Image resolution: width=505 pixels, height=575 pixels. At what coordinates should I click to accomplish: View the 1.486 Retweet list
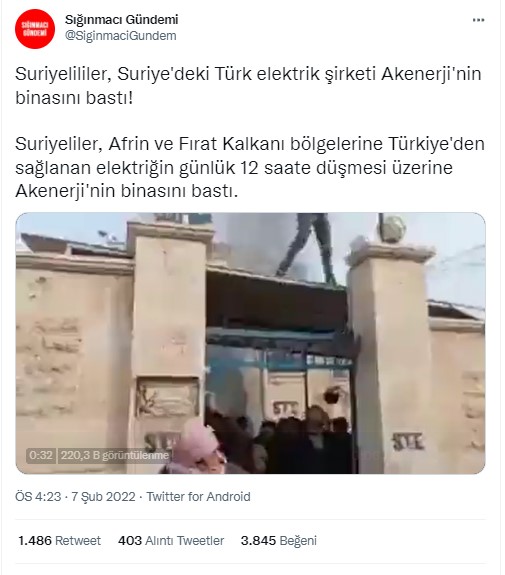[x=59, y=541]
